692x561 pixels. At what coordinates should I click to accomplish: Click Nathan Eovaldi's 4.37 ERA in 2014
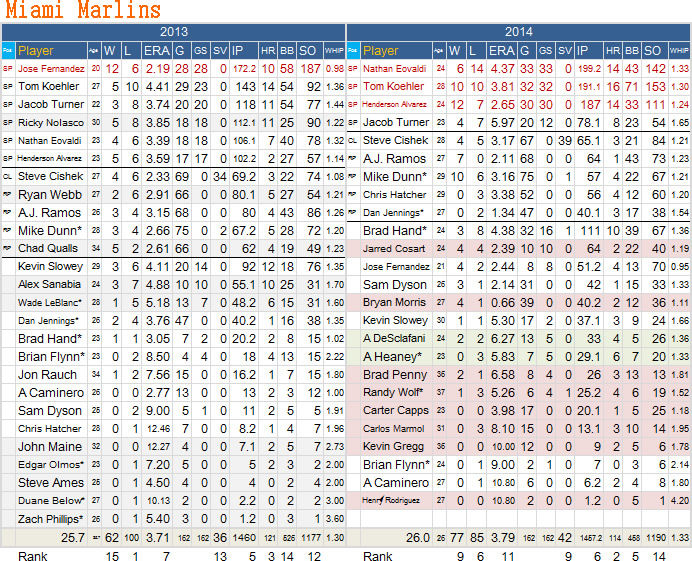(503, 69)
